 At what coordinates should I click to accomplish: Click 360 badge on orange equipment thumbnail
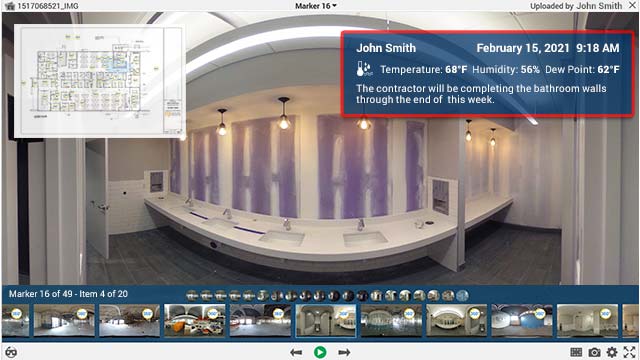coord(213,313)
